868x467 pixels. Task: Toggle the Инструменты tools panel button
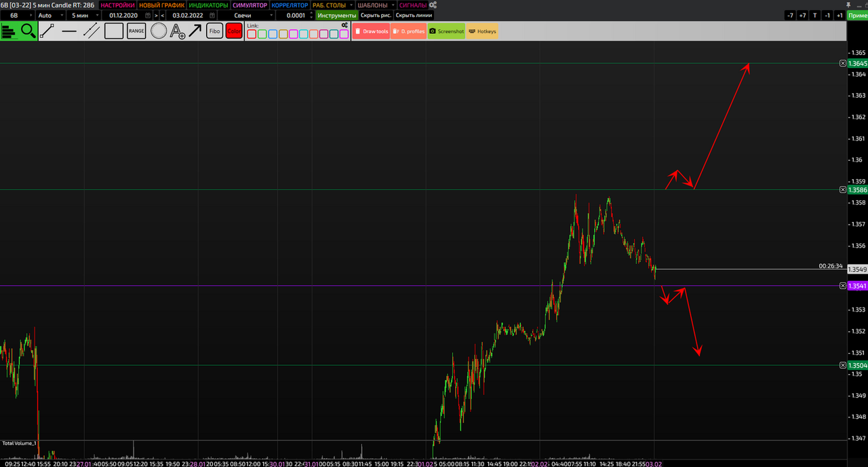click(x=336, y=15)
